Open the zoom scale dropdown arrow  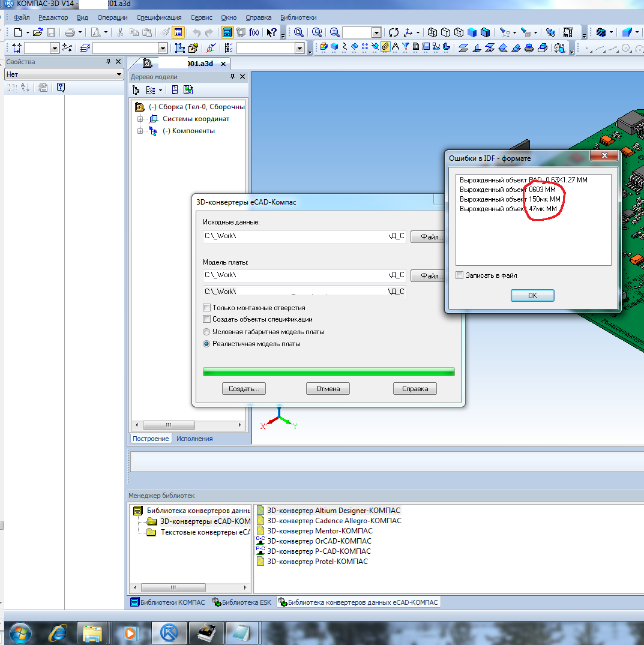[x=376, y=32]
